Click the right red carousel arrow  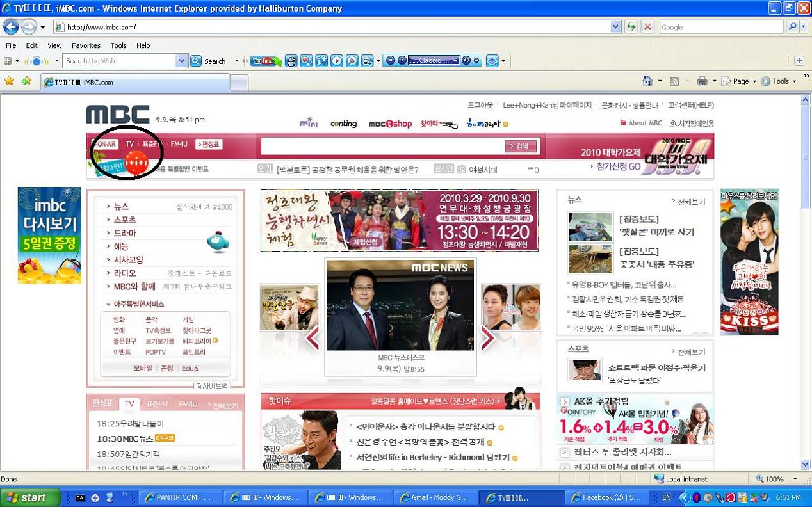(x=488, y=339)
